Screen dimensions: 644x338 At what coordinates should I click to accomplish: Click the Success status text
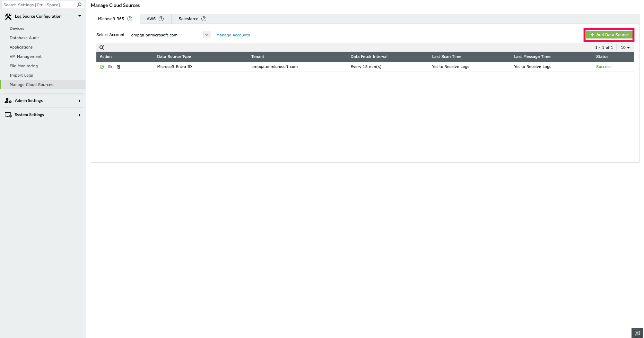click(603, 66)
